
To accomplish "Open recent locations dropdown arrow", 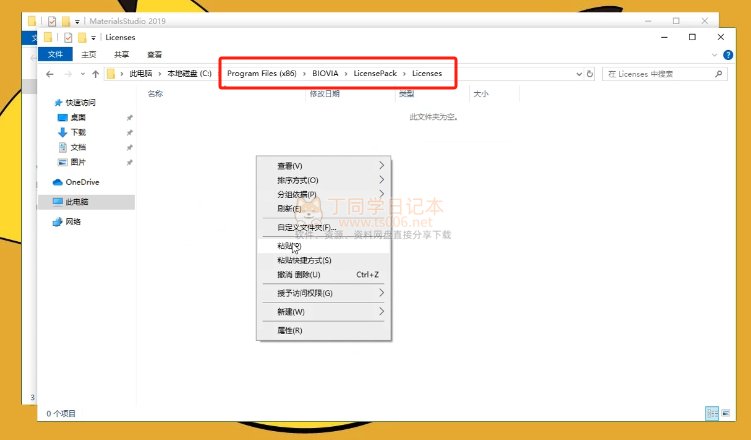I will pyautogui.click(x=83, y=74).
